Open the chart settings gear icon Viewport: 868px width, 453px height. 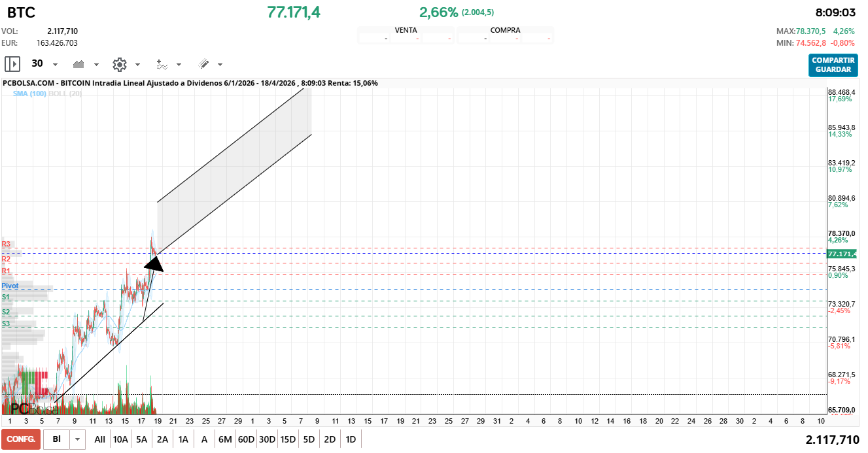[x=120, y=64]
